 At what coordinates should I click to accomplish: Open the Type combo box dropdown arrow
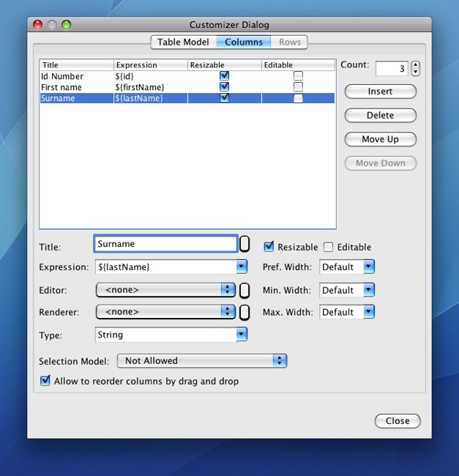tap(242, 334)
